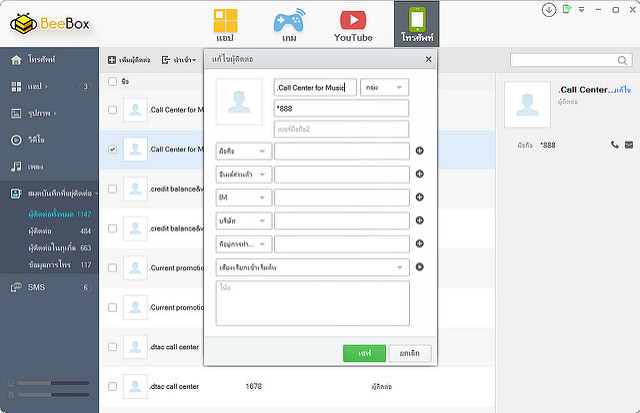
Task: Click the add contact toolbar button
Action: point(129,60)
